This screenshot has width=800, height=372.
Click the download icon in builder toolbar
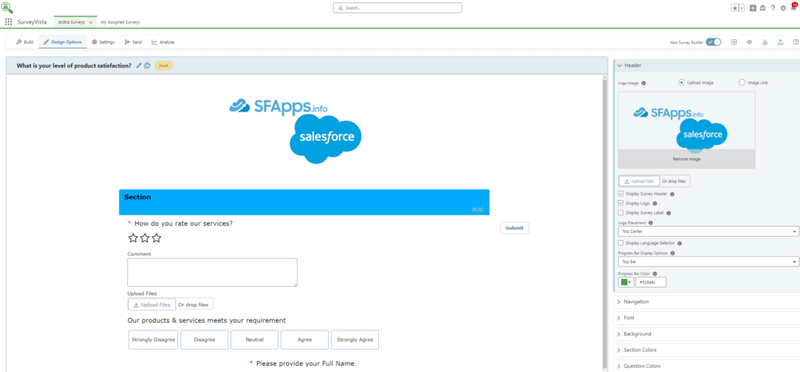tap(765, 42)
